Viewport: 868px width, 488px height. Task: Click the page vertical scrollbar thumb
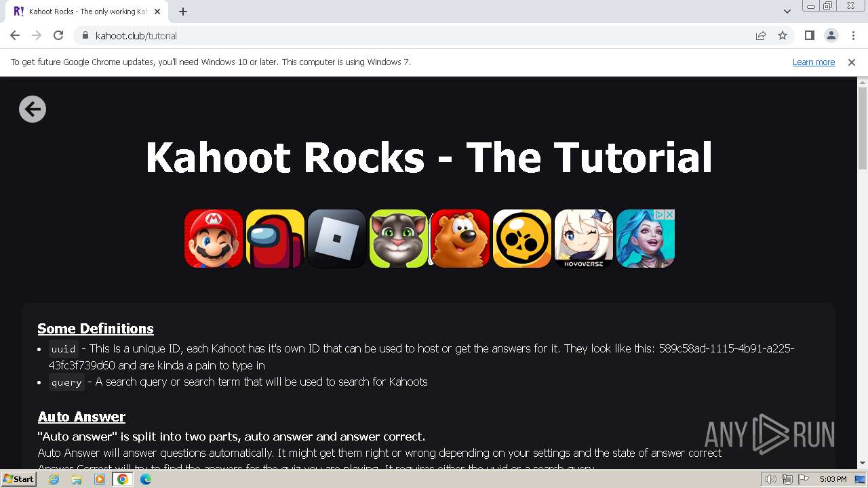click(x=863, y=127)
